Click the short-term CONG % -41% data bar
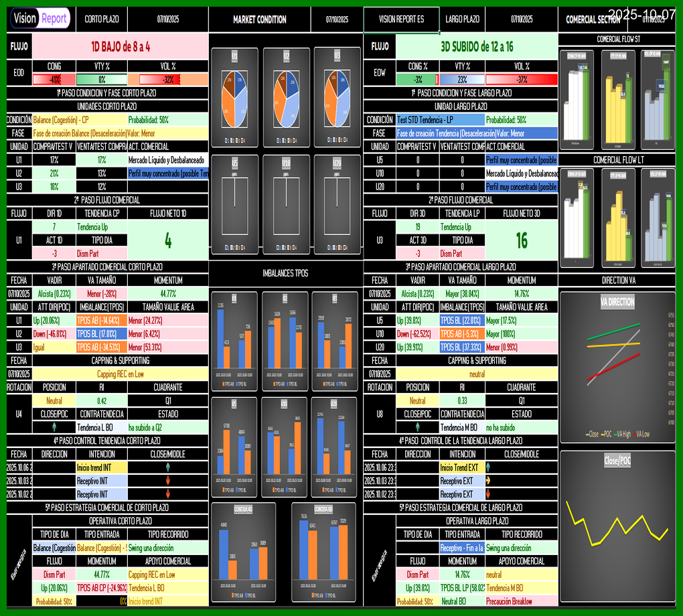 54,80
